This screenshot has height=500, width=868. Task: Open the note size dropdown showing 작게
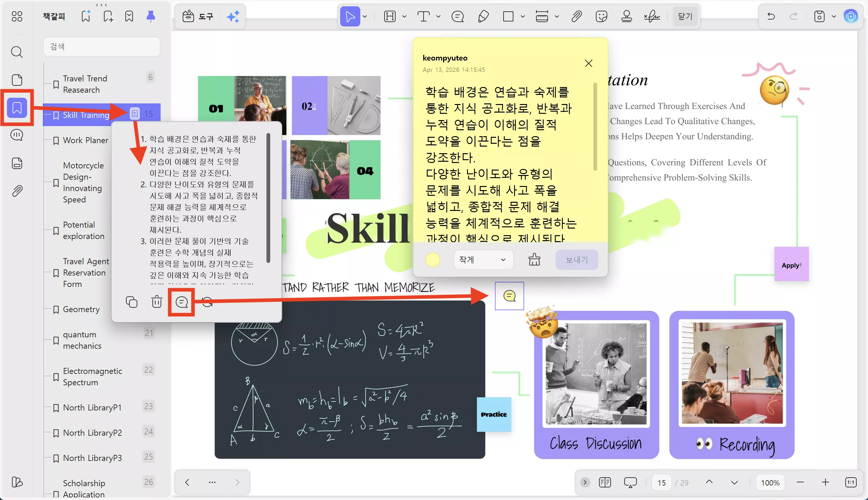tap(483, 260)
